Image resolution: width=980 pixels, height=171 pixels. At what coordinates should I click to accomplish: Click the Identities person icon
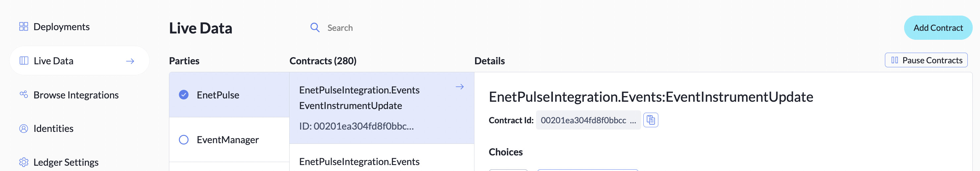coord(24,128)
